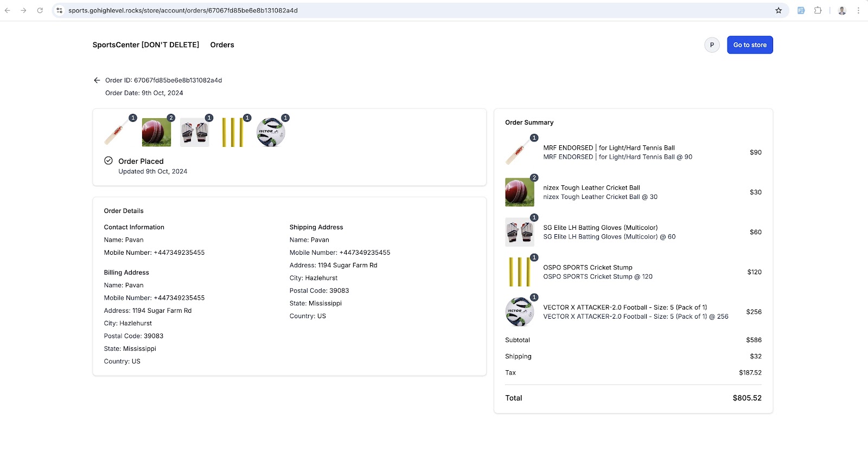Click the $30 price for the cricket ball
This screenshot has height=471, width=868.
pyautogui.click(x=755, y=192)
